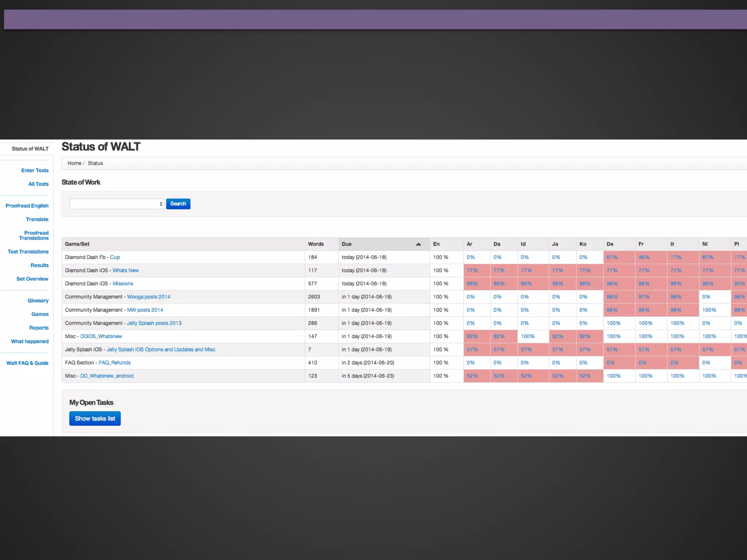This screenshot has width=747, height=560.
Task: Click the Show tasks list button
Action: [95, 419]
